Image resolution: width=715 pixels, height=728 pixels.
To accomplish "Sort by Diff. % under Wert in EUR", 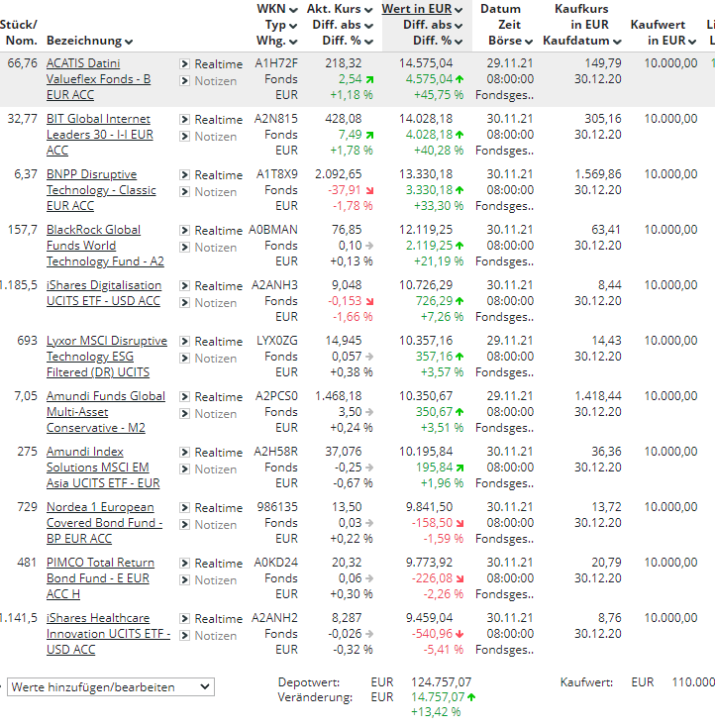I will click(438, 41).
